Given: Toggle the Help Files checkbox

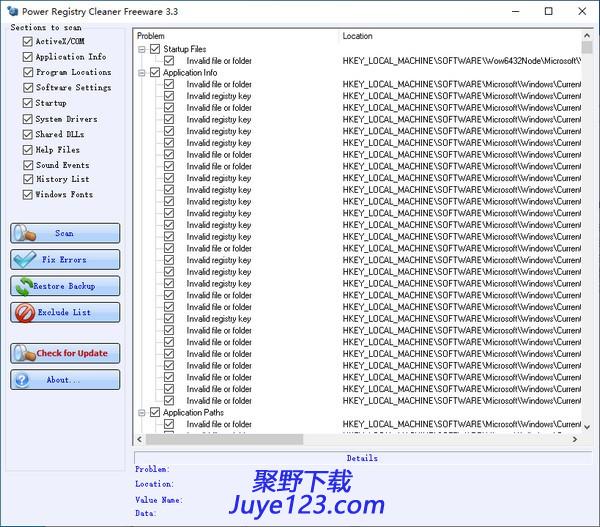Looking at the screenshot, I should point(28,150).
